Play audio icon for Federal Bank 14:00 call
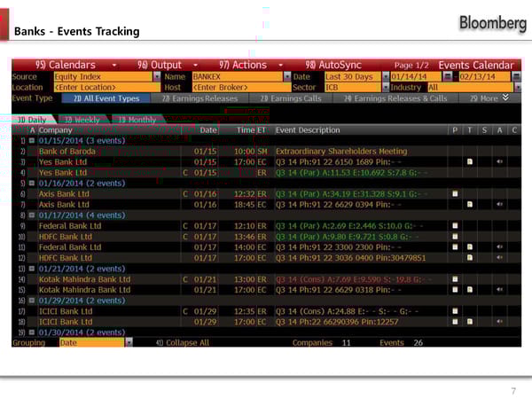This screenshot has width=532, height=399. click(x=499, y=247)
